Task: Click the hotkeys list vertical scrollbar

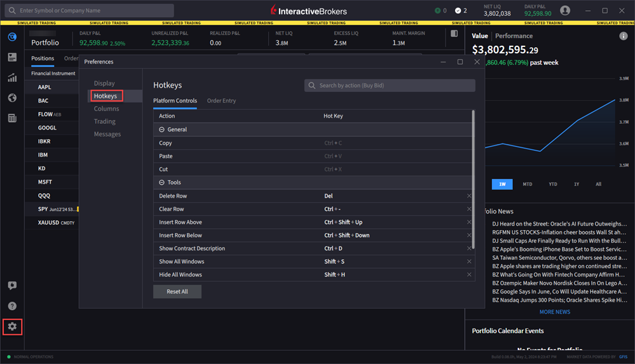Action: pos(473,179)
